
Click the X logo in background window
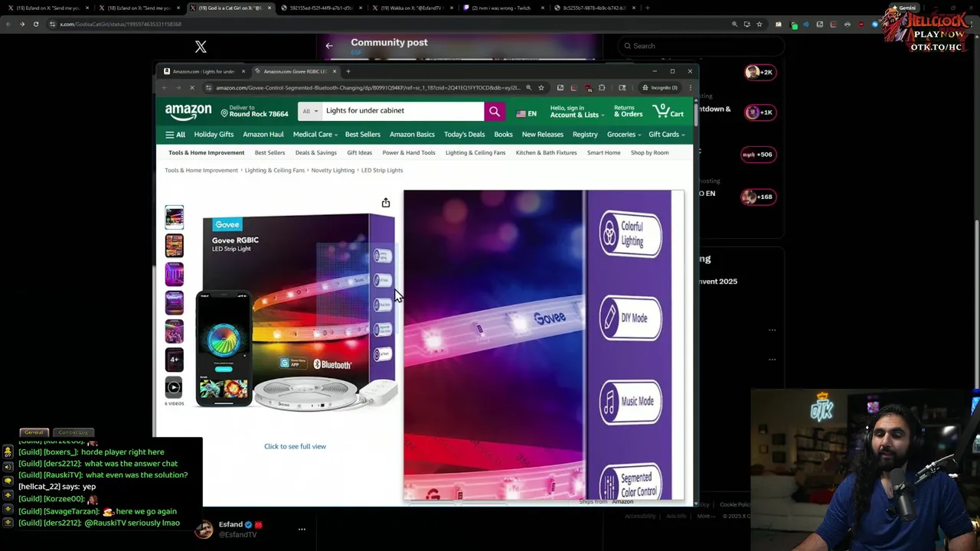pos(201,47)
